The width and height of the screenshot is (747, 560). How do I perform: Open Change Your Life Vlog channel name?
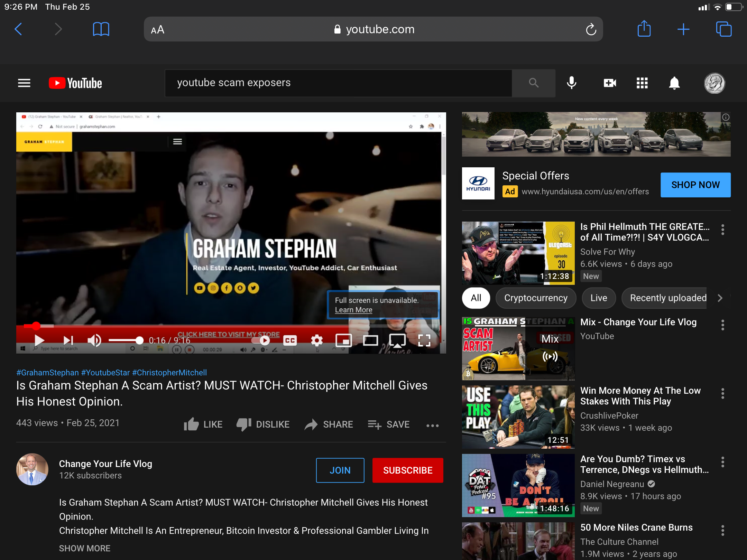105,464
